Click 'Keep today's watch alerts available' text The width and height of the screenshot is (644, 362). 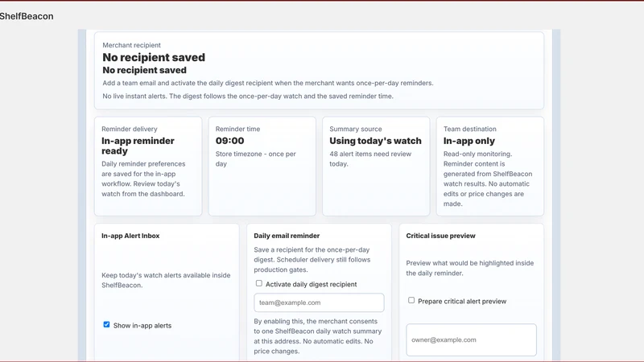(x=166, y=280)
